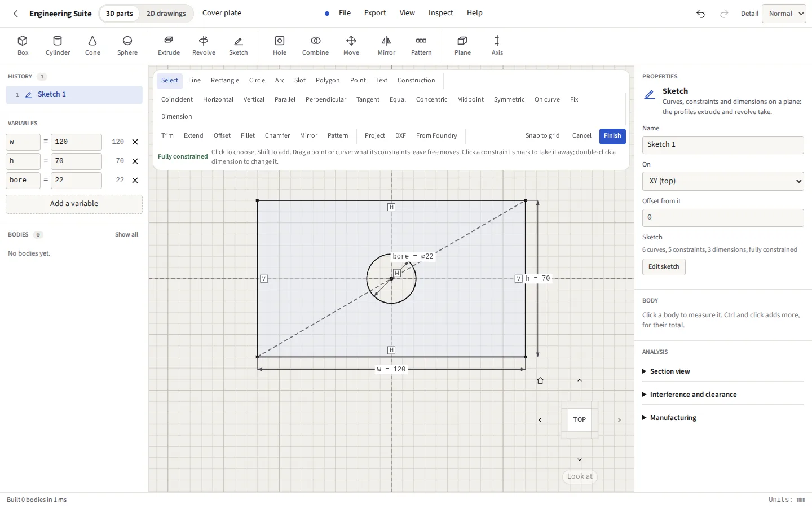
Task: Rotate view down with cube arrow
Action: click(x=580, y=459)
